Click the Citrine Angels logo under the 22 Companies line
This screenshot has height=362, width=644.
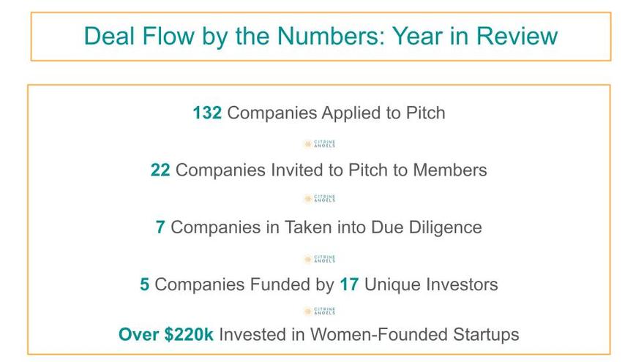coord(319,199)
